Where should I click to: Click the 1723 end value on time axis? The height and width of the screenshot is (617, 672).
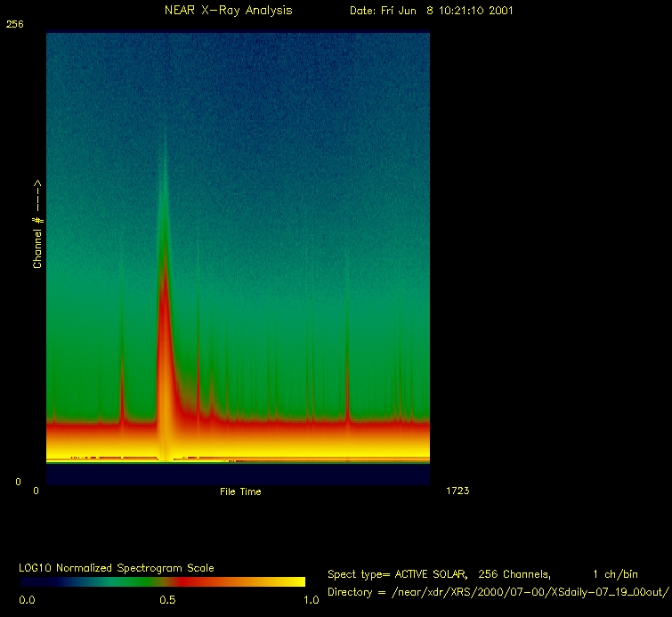tap(457, 491)
